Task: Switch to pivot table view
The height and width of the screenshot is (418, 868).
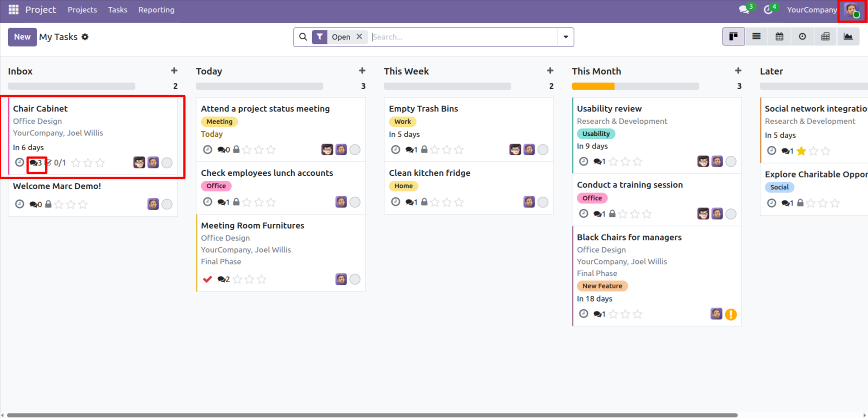Action: pos(825,37)
